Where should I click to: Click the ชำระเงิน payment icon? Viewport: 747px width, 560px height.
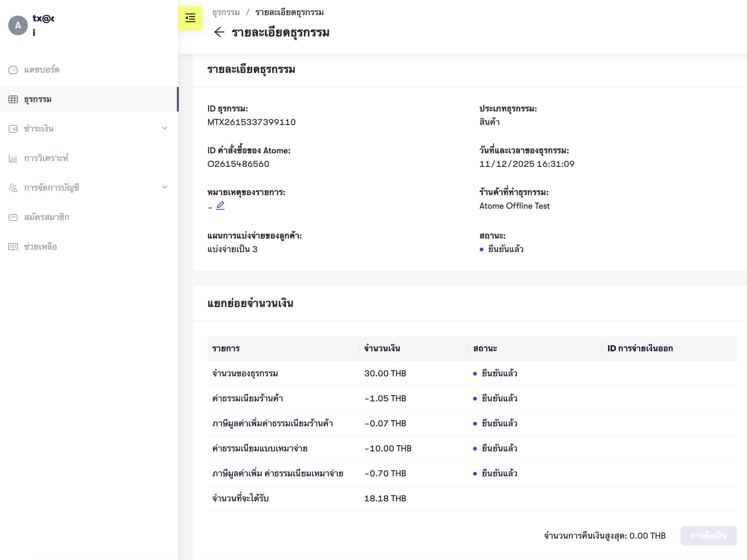[13, 128]
